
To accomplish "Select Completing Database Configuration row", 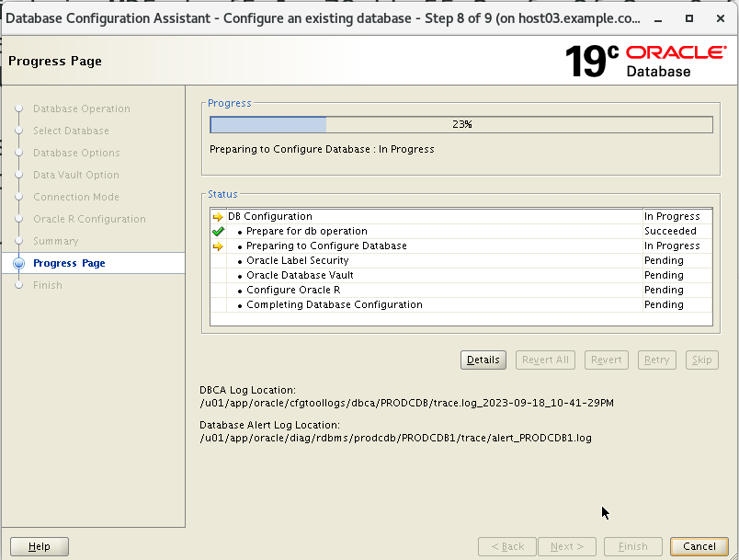I will pos(461,304).
